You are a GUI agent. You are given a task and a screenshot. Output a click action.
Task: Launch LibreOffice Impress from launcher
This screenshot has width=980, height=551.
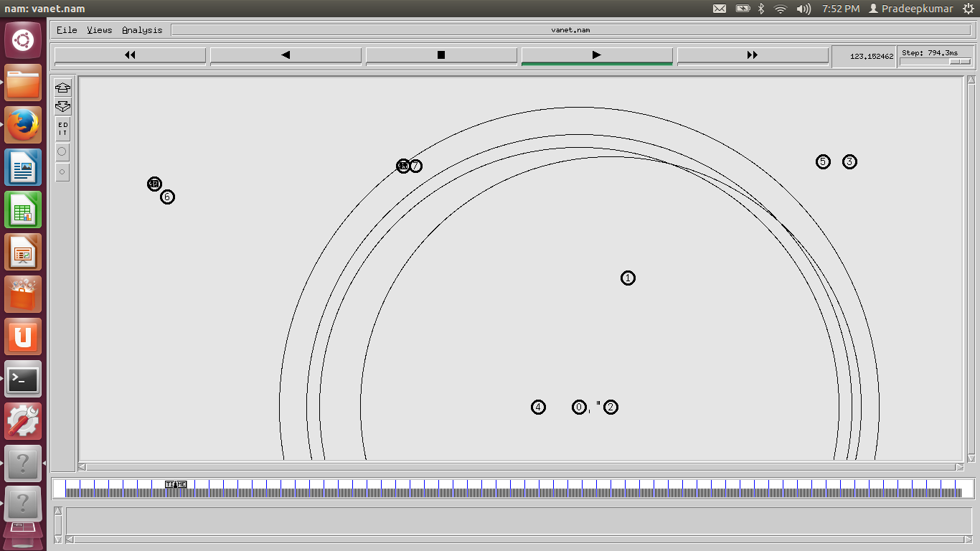[x=23, y=252]
